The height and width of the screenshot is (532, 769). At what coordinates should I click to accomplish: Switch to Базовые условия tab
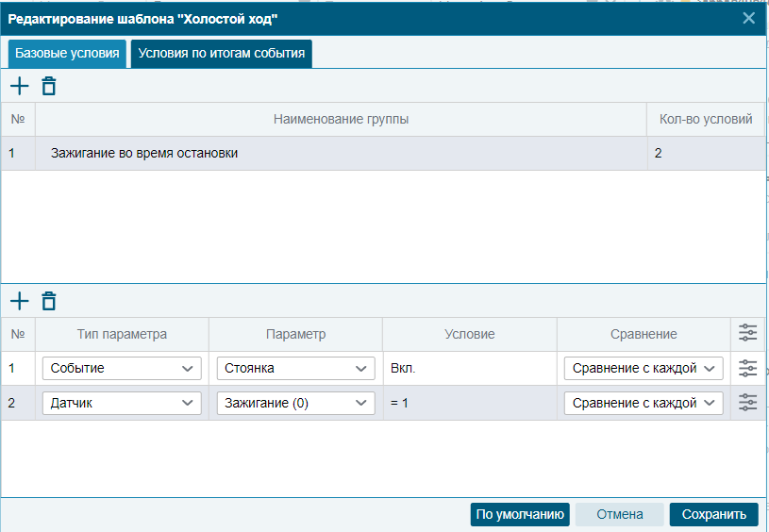coord(67,54)
